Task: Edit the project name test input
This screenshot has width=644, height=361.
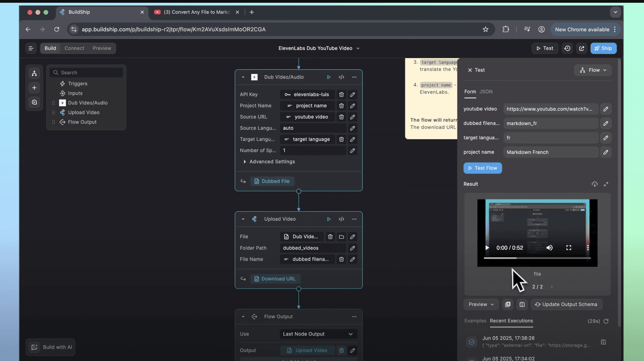Action: [x=606, y=152]
